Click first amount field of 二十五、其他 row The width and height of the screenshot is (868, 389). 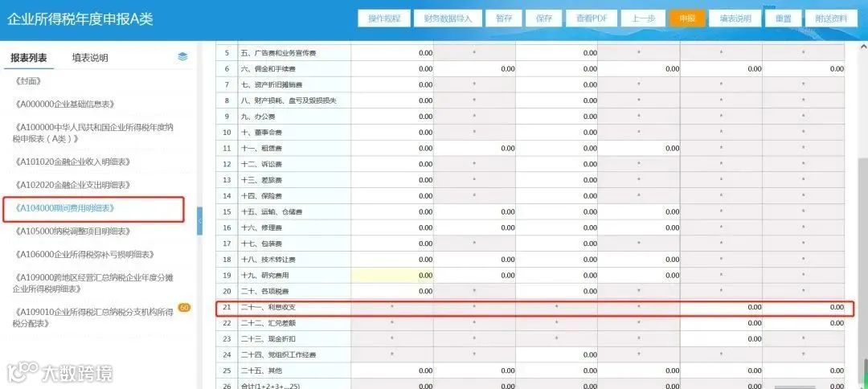pos(392,371)
